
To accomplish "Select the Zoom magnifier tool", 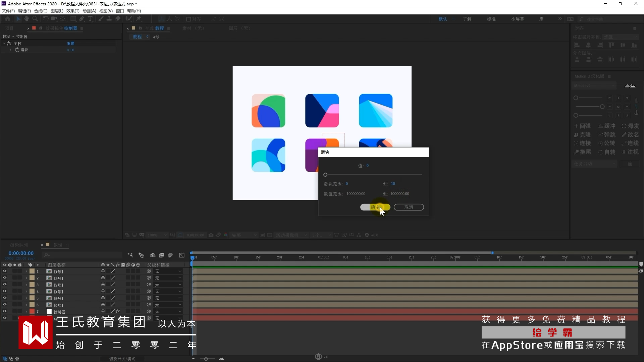I will (35, 19).
